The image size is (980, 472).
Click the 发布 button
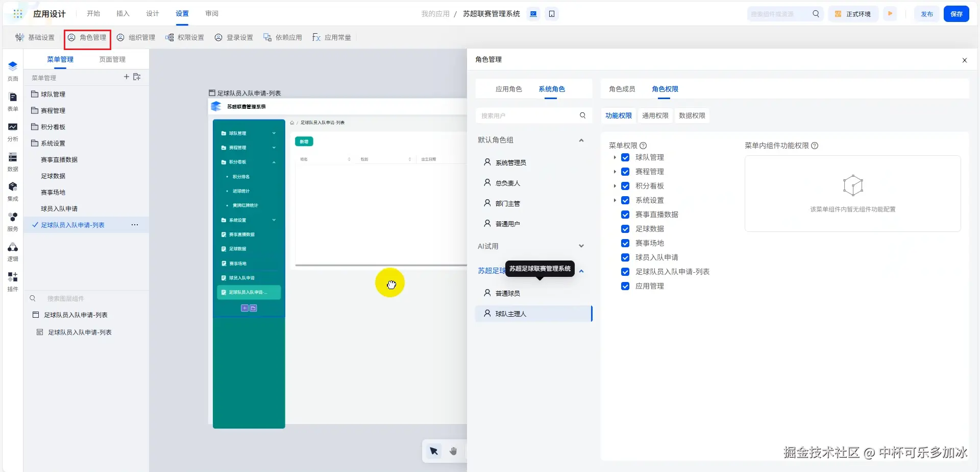pyautogui.click(x=927, y=14)
